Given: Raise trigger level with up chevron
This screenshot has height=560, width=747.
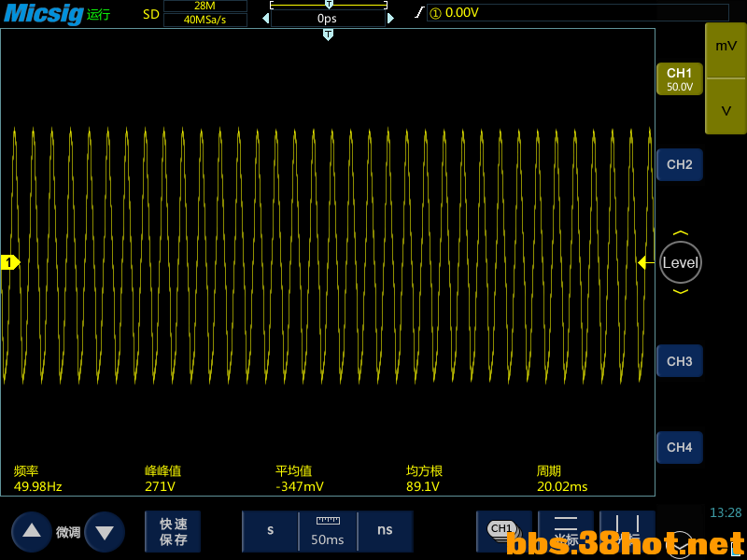Looking at the screenshot, I should point(681,232).
